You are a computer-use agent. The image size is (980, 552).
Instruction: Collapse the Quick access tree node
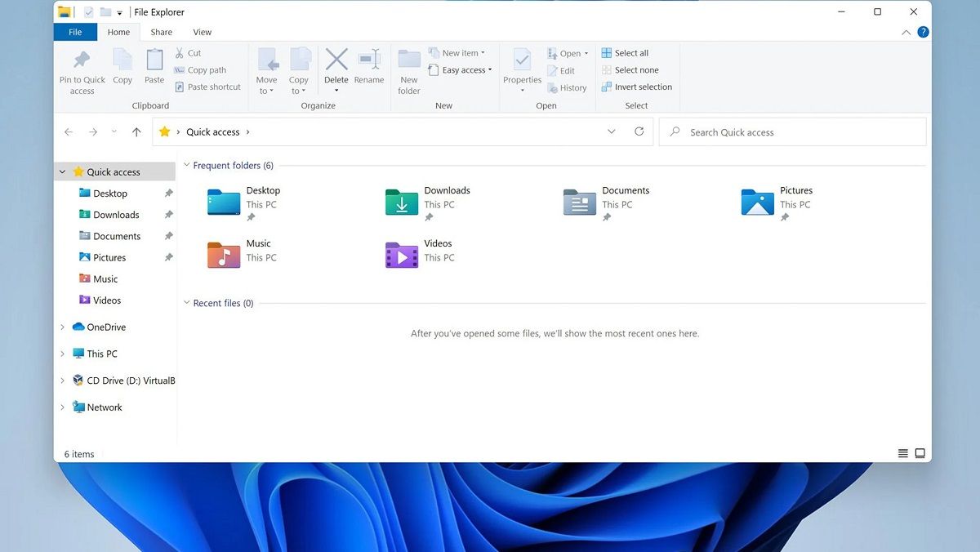(x=63, y=172)
